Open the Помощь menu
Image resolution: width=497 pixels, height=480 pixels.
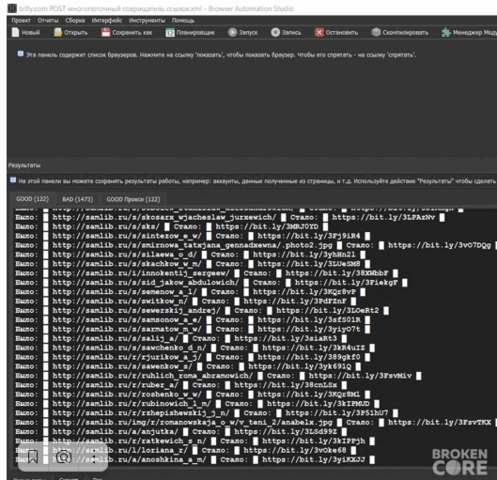(x=183, y=21)
